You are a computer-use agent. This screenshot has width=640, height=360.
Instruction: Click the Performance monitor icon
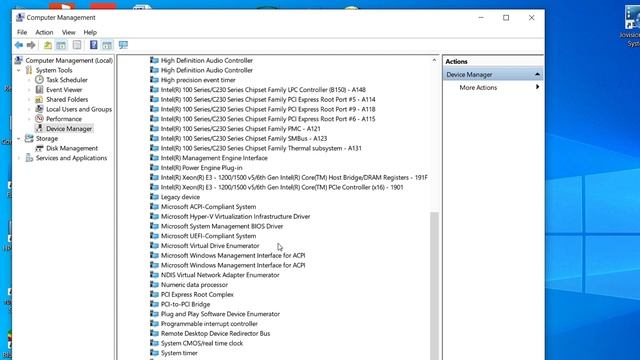[x=39, y=119]
